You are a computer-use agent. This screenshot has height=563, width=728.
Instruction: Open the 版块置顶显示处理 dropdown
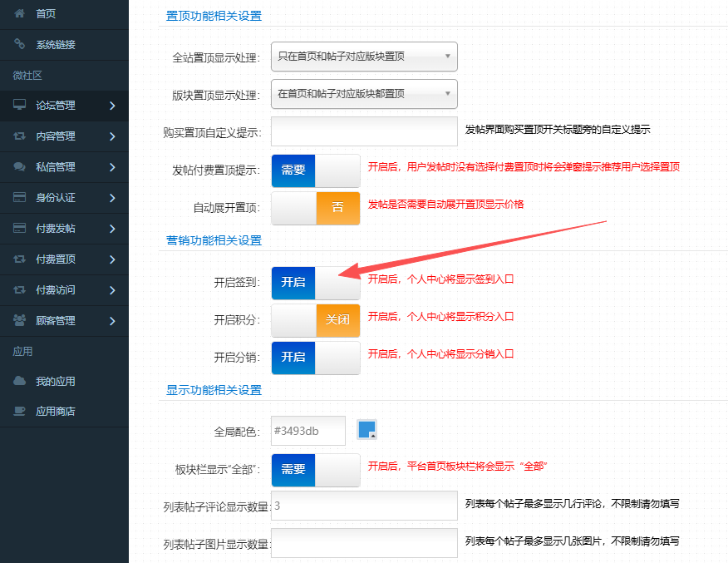(364, 94)
